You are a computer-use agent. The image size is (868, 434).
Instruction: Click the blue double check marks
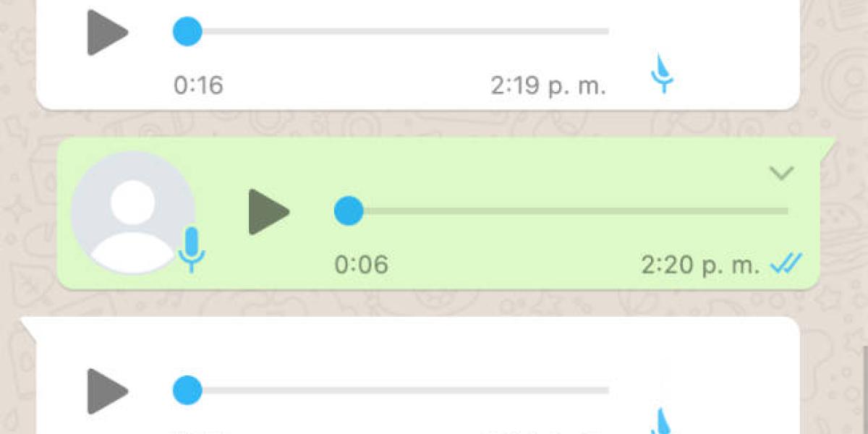point(786,265)
